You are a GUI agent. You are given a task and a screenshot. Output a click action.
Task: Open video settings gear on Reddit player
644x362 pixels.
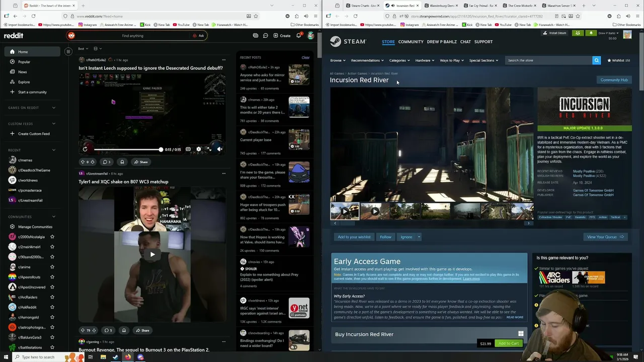pos(198,149)
